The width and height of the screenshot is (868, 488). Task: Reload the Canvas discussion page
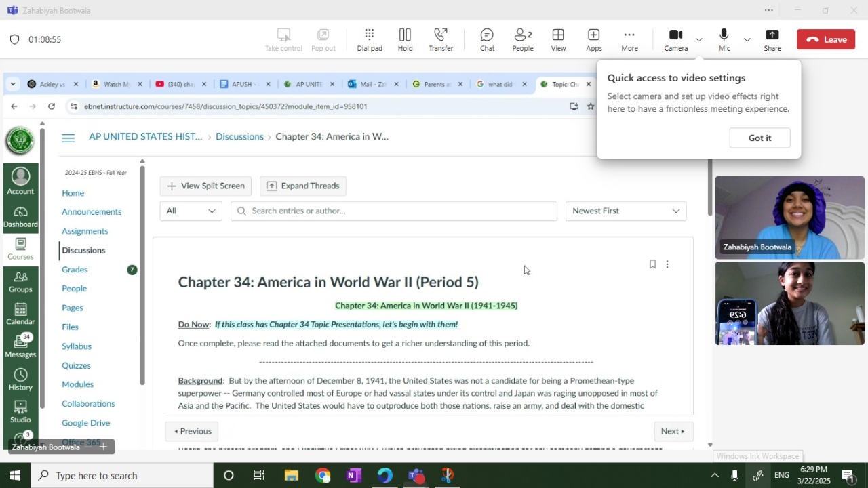pos(52,106)
